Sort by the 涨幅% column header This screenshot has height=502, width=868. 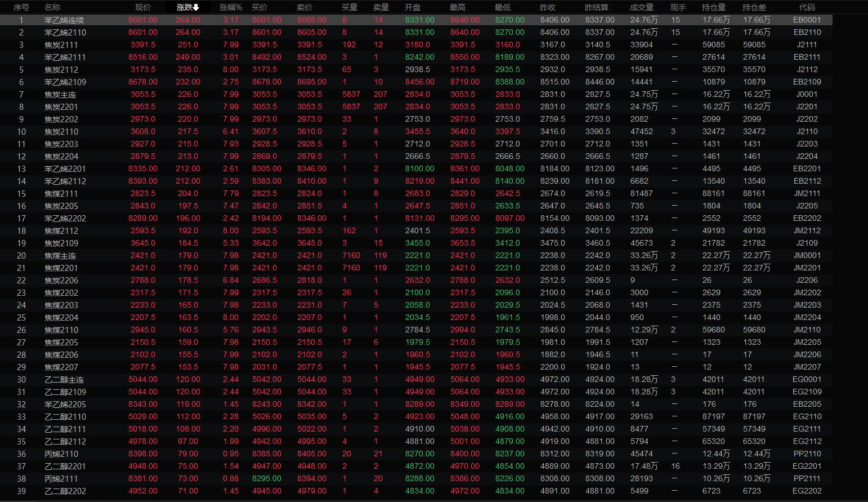coord(231,7)
